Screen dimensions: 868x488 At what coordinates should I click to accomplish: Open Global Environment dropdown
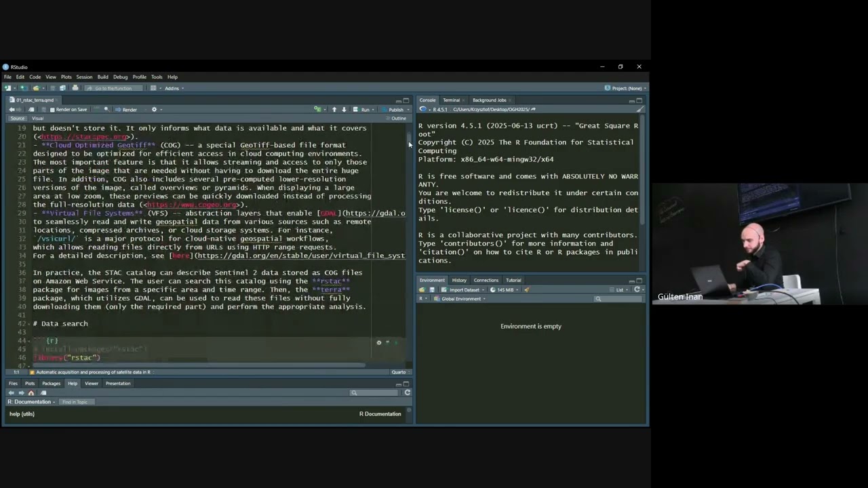tap(461, 298)
